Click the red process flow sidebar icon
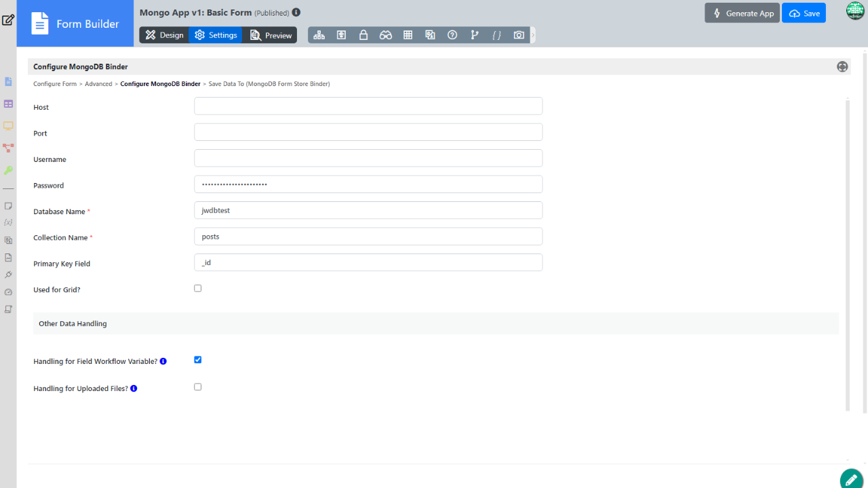Screen dimensions: 868x488 point(9,148)
